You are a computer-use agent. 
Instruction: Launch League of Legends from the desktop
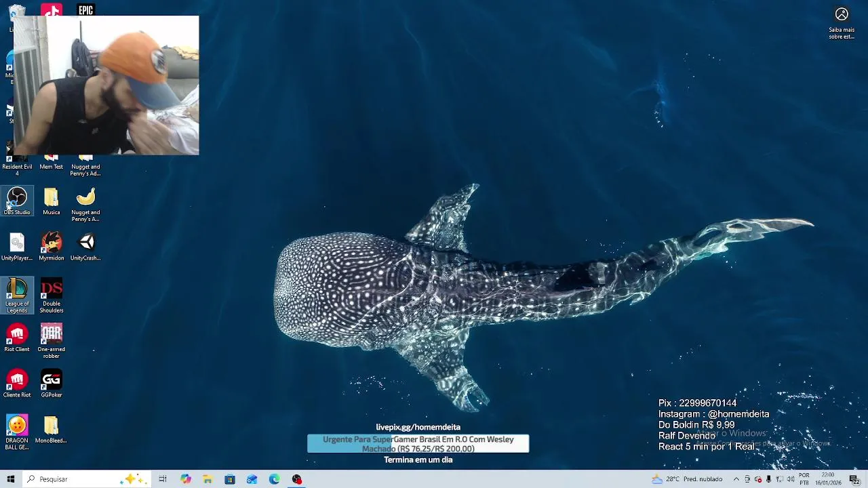coord(17,296)
